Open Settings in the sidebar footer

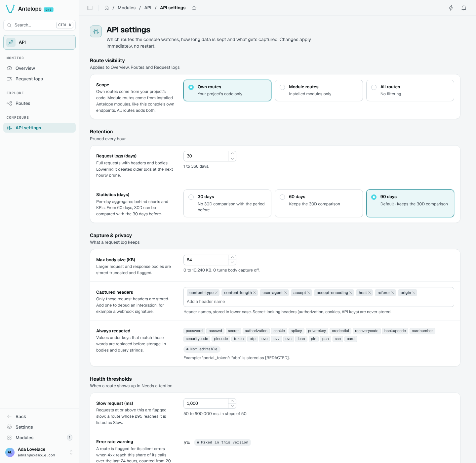pyautogui.click(x=39, y=427)
